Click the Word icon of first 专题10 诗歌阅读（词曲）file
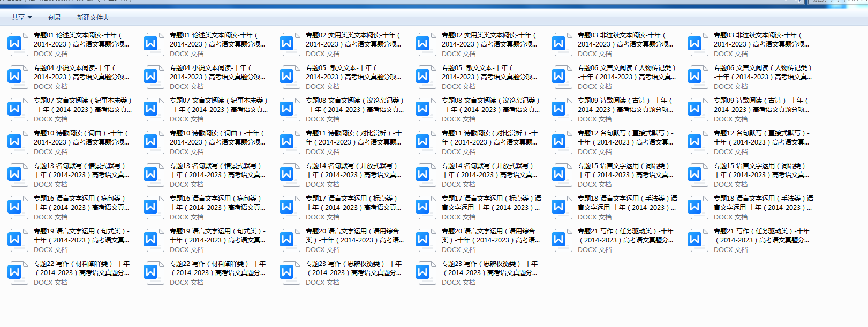The width and height of the screenshot is (868, 327). pyautogui.click(x=18, y=142)
